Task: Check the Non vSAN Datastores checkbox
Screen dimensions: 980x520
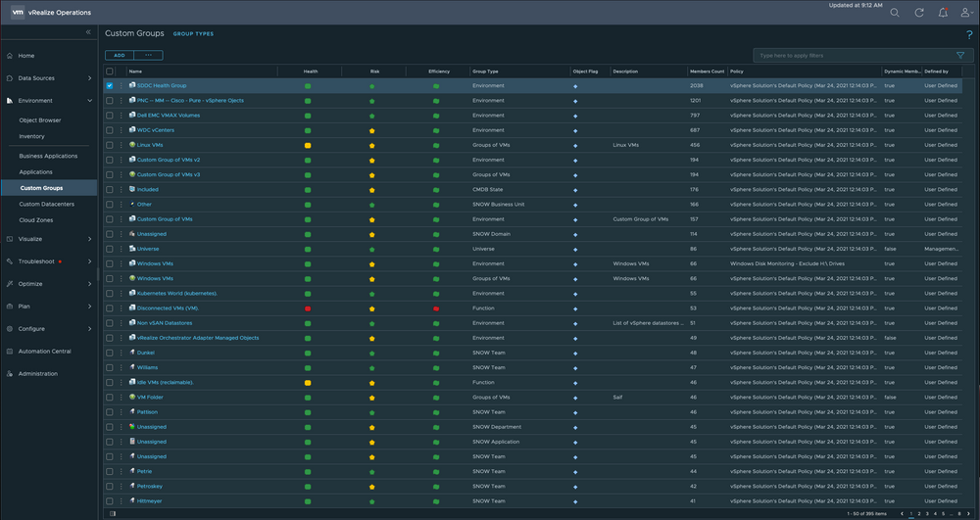Action: point(110,323)
